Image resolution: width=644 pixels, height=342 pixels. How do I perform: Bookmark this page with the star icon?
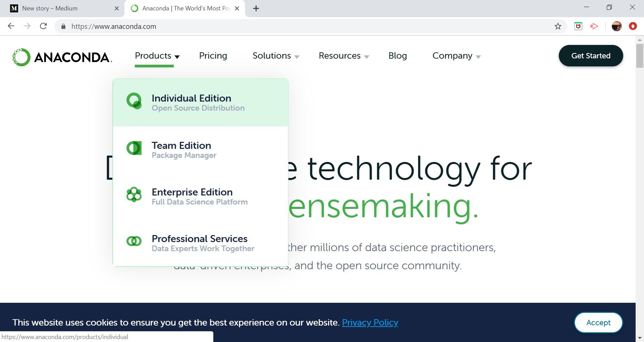coord(558,26)
